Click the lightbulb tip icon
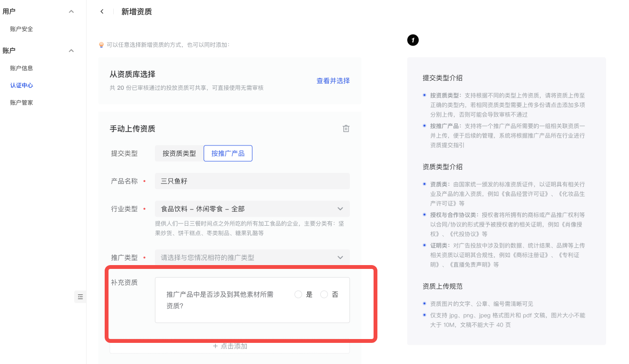 click(x=101, y=45)
